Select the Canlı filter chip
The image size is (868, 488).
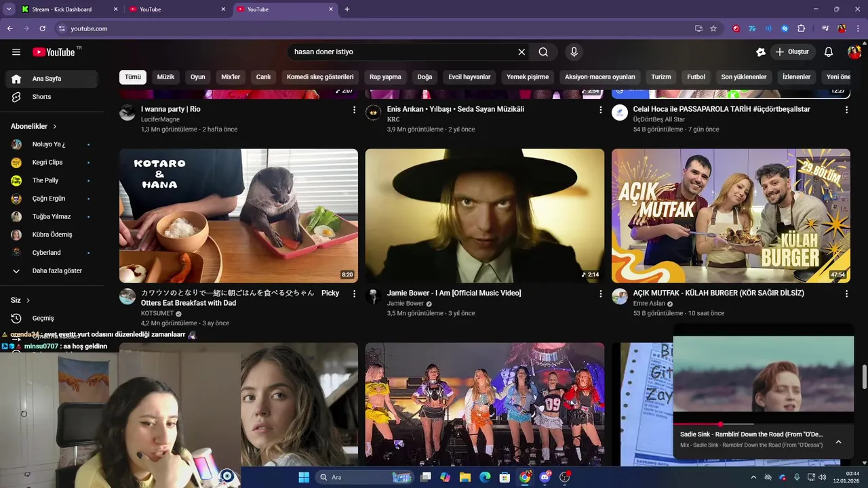(263, 77)
